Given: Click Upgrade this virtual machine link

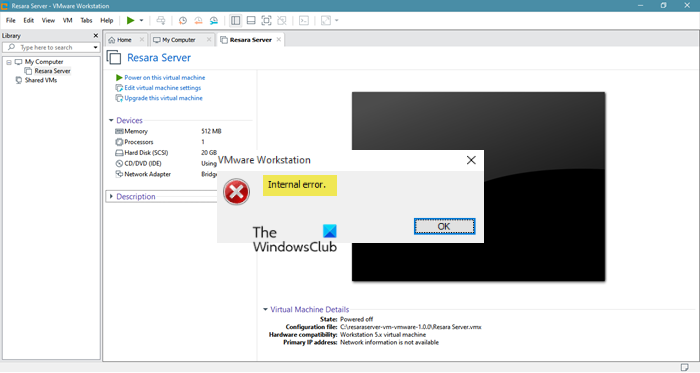Looking at the screenshot, I should (163, 98).
